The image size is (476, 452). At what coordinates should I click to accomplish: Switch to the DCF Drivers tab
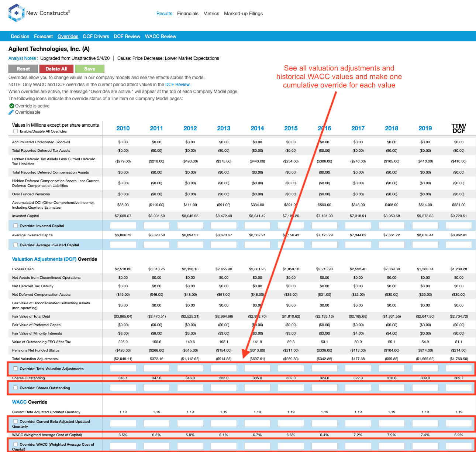point(96,37)
